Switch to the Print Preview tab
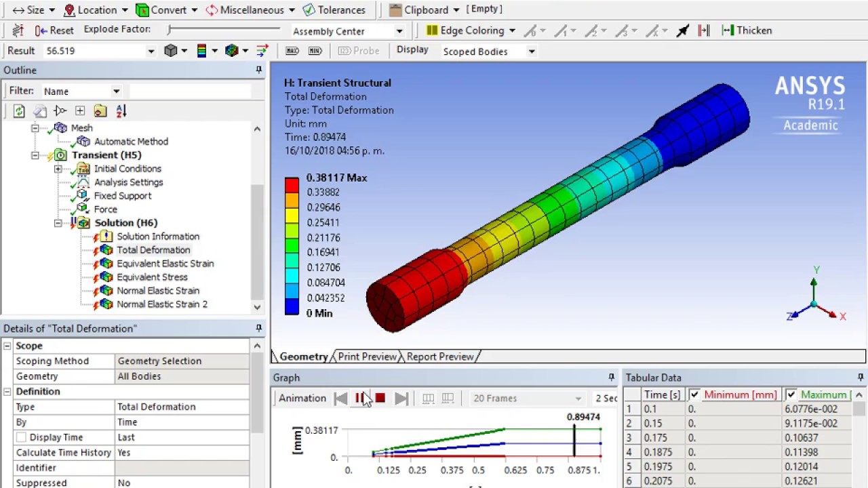Viewport: 868px width, 488px height. tap(367, 357)
